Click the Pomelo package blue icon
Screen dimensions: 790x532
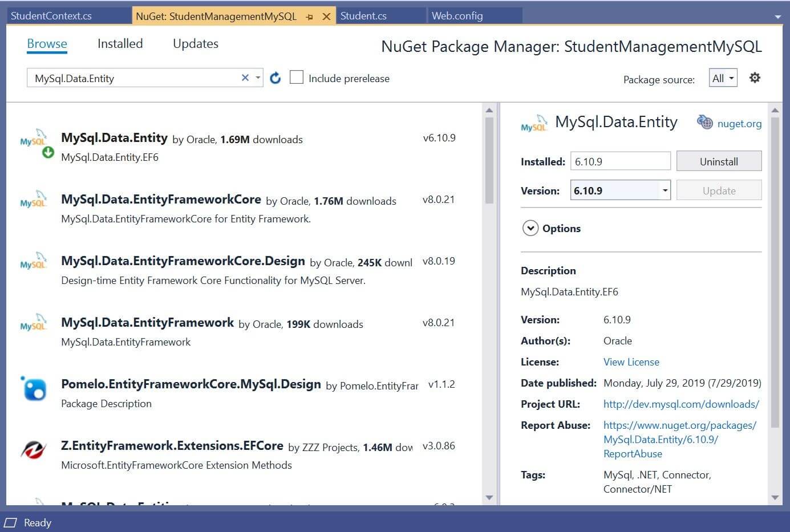coord(34,389)
